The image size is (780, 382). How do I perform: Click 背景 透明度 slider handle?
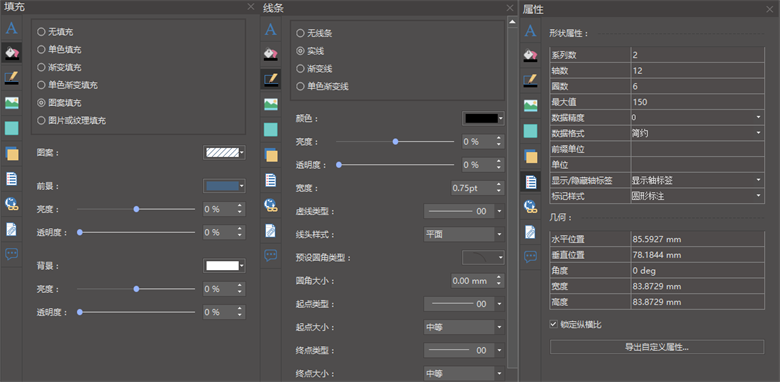(x=80, y=312)
